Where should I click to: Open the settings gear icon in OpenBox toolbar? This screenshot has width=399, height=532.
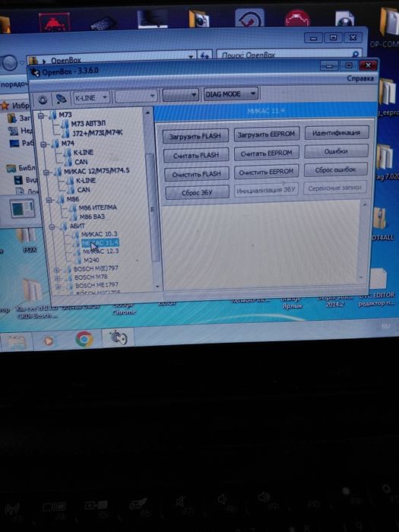[x=43, y=100]
